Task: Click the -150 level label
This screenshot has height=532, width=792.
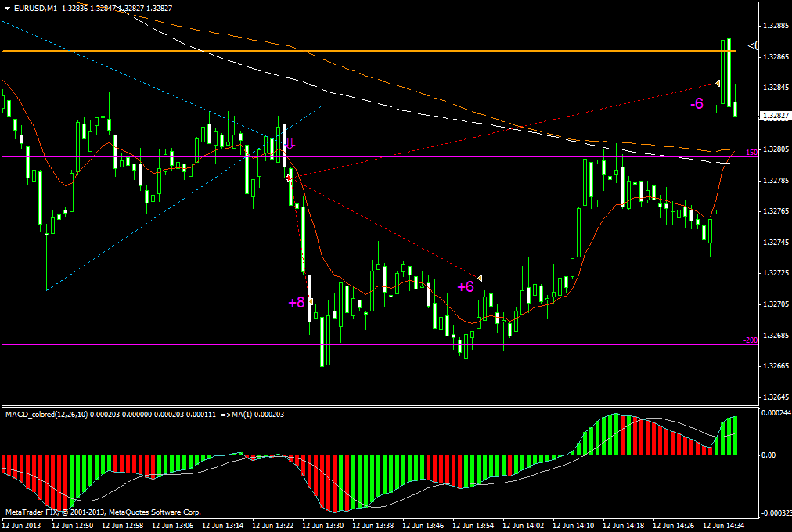Action: 751,153
